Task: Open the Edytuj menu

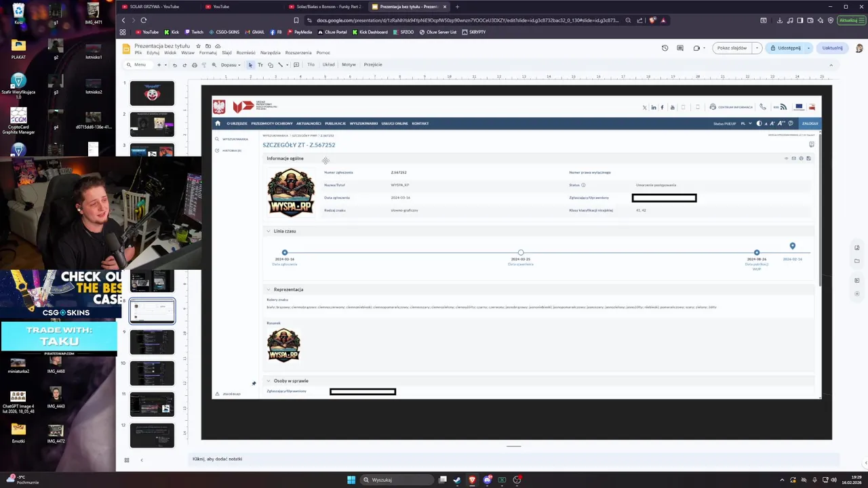Action: coord(153,53)
